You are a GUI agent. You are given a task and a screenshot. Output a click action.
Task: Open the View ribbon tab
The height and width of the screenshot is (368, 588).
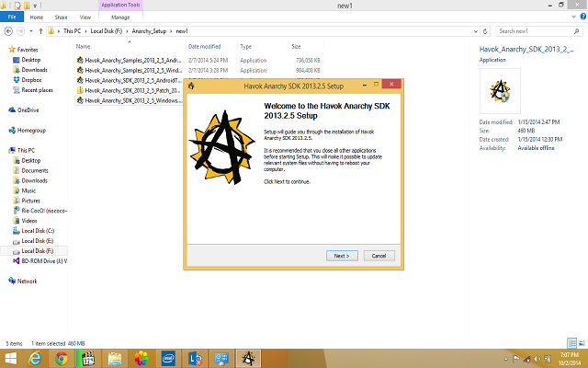pos(85,17)
